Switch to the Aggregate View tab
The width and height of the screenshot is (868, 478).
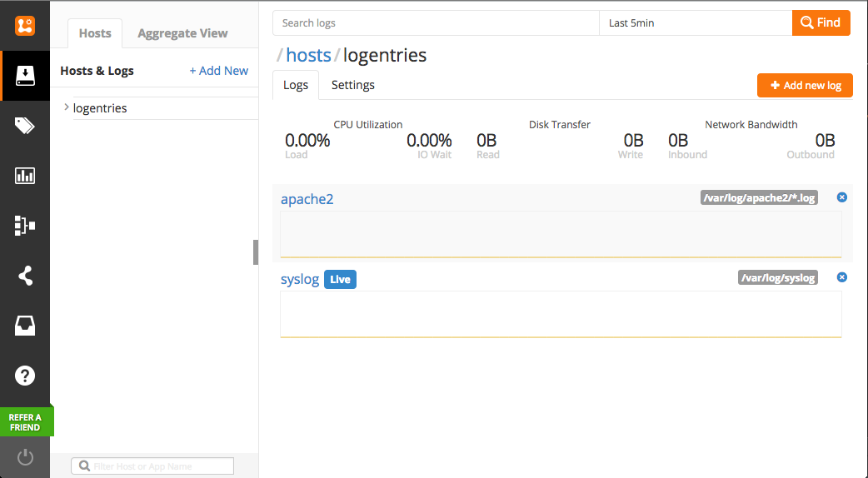[182, 33]
